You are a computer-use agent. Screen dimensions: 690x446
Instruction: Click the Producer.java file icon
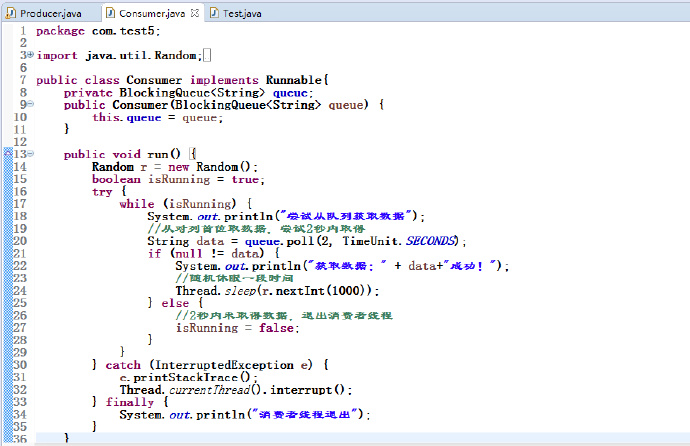[x=11, y=13]
